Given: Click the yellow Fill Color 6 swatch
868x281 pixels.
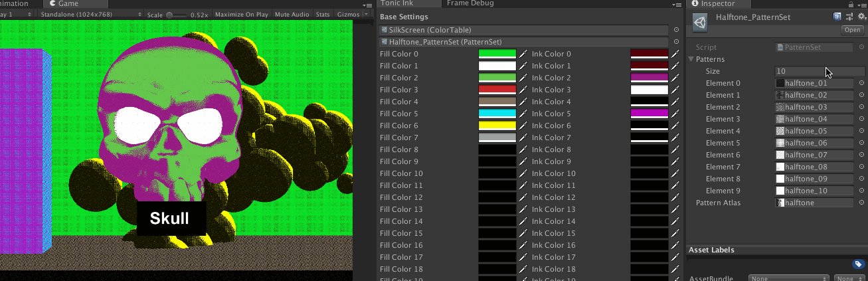Looking at the screenshot, I should (x=497, y=126).
